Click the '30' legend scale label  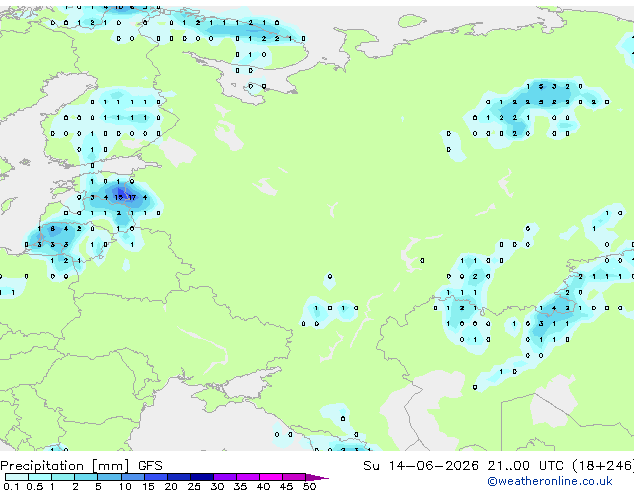(217, 486)
